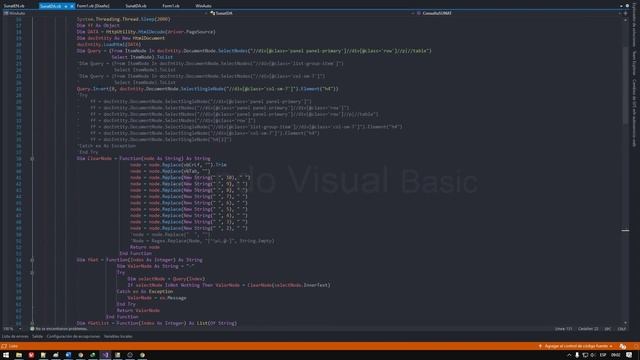Open the Form1.vb code tab
This screenshot has width=640, height=360.
[171, 6]
